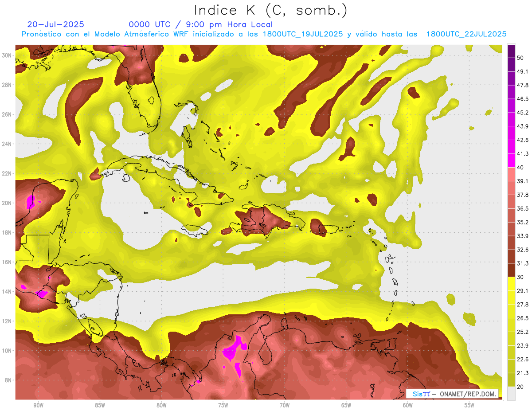The height and width of the screenshot is (411, 532).
Task: Click the color bar label "35.2"
Action: click(523, 222)
